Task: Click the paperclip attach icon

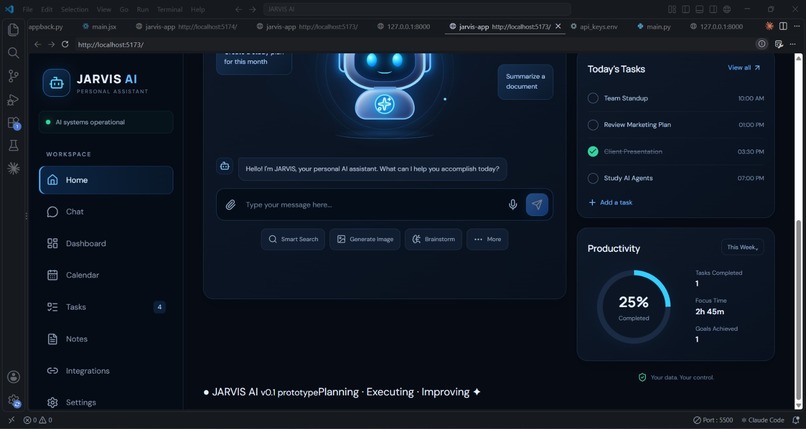Action: (230, 204)
